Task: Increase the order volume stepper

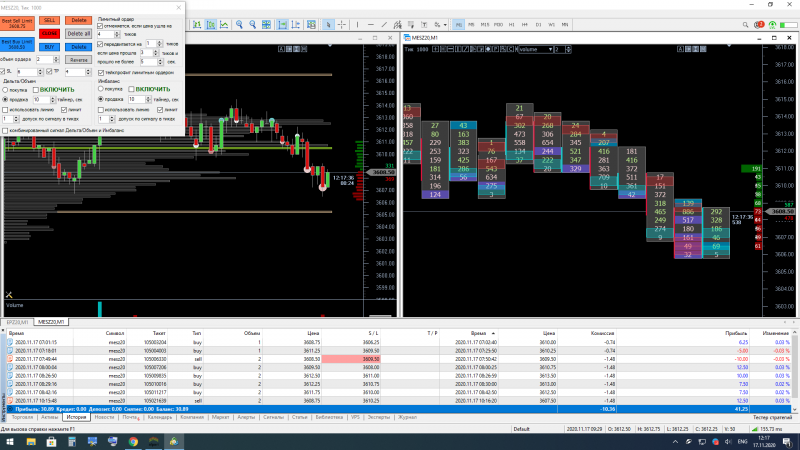Action: (x=56, y=58)
